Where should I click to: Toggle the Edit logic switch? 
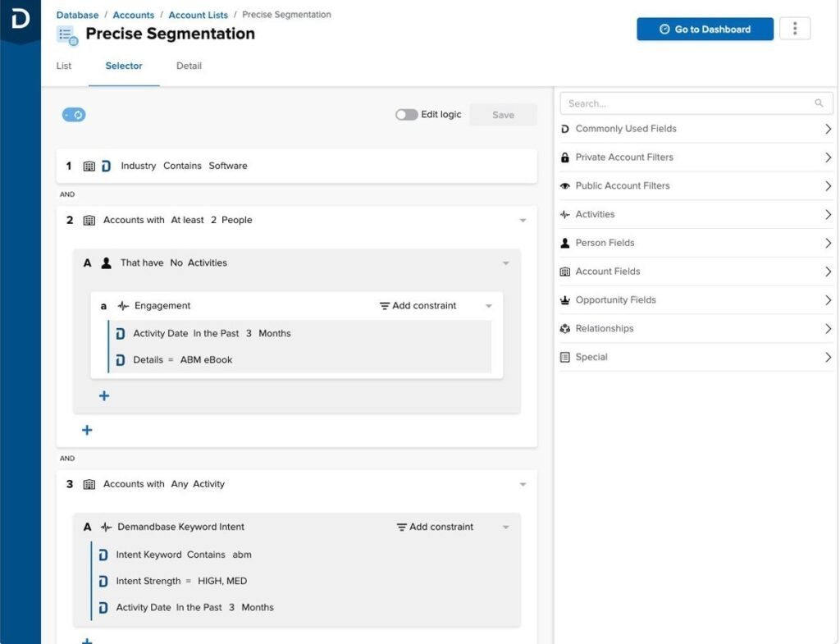(x=406, y=115)
